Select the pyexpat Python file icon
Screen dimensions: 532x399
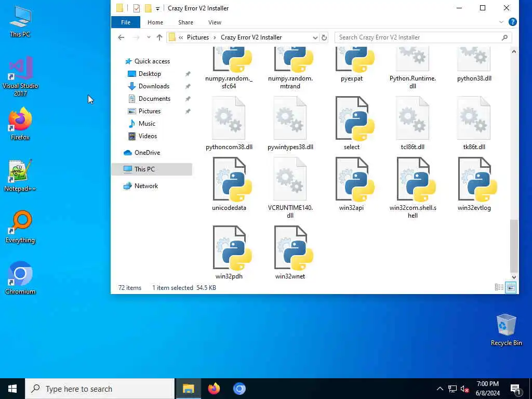pos(355,60)
